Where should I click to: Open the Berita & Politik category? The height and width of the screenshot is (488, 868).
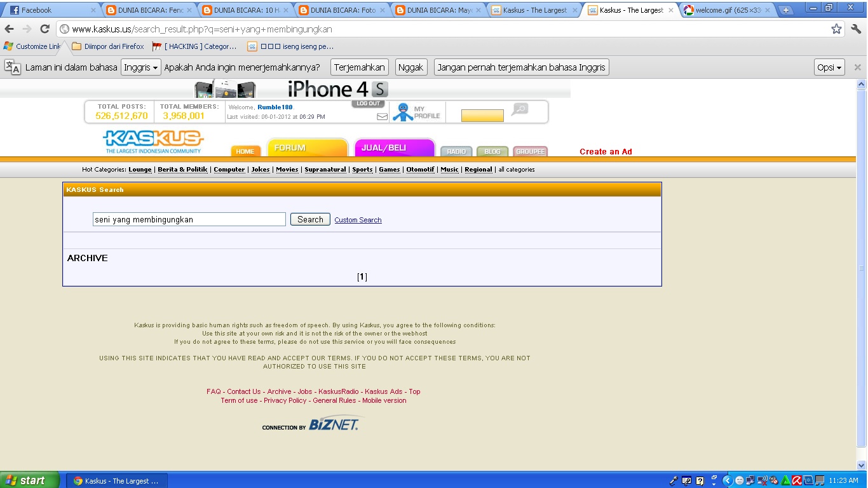(x=182, y=170)
